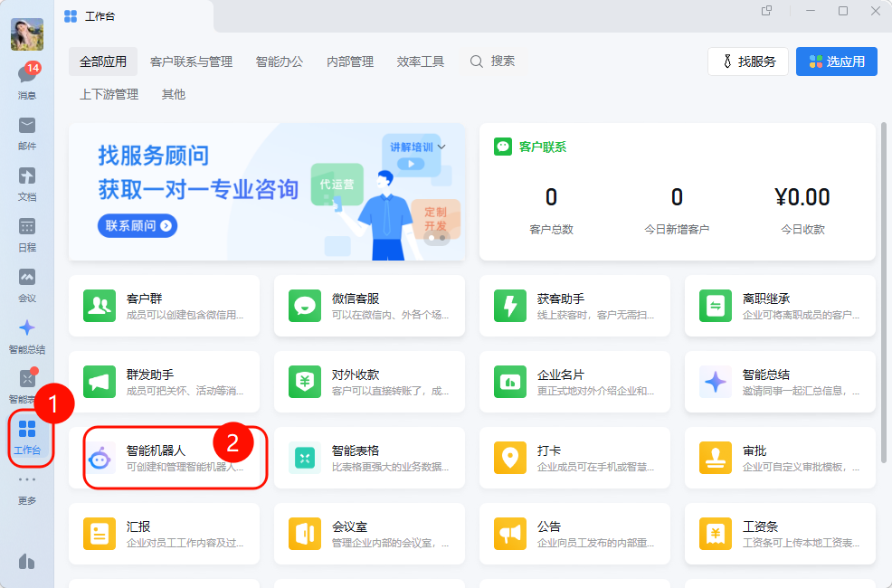Switch to 客户联系与管理 tab
The image size is (892, 588).
click(191, 62)
